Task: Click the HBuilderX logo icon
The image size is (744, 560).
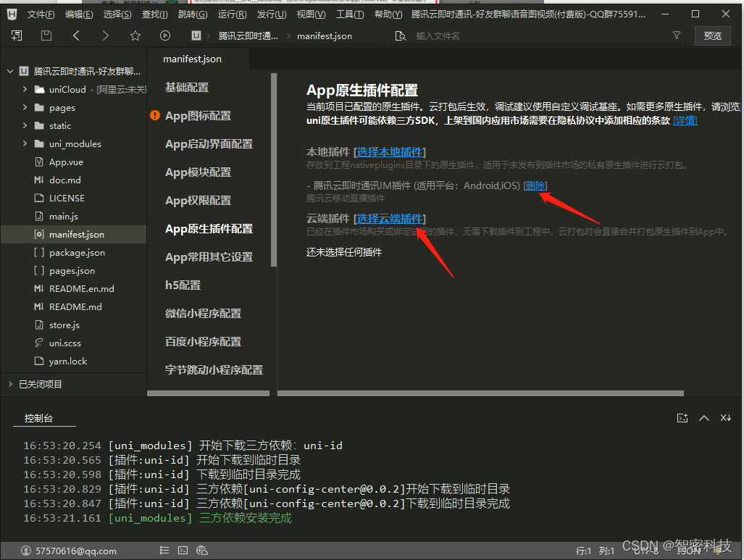Action: [12, 14]
